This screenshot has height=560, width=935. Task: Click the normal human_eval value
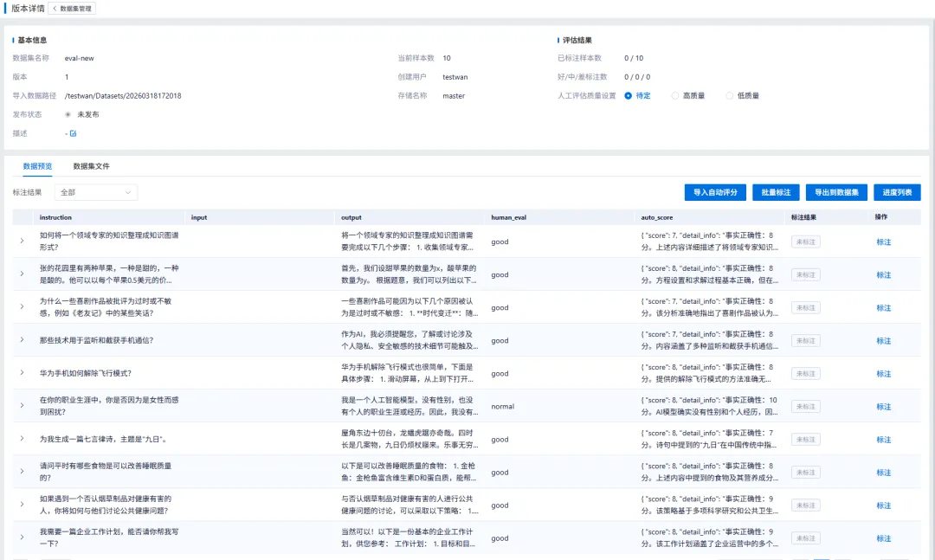pyautogui.click(x=503, y=407)
